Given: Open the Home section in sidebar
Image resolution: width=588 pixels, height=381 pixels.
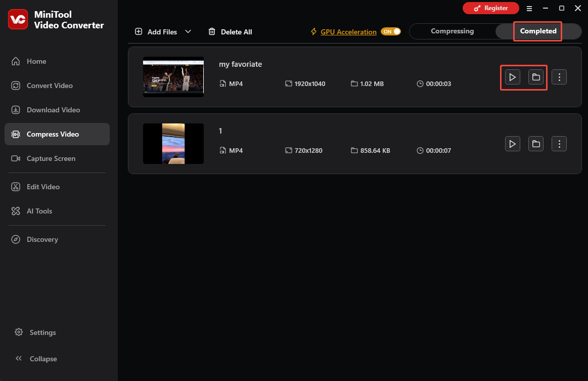Looking at the screenshot, I should click(x=57, y=61).
